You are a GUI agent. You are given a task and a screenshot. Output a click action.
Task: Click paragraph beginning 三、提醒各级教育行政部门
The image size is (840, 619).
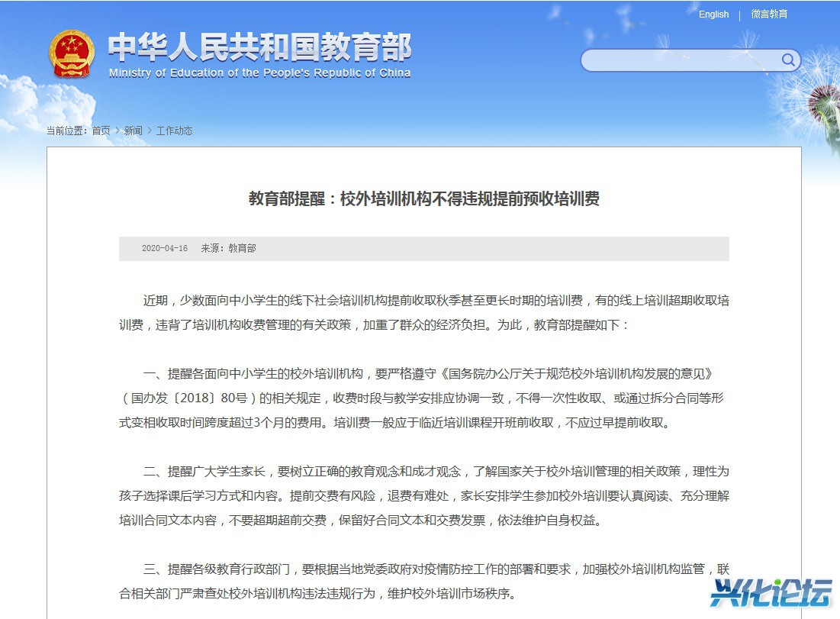tap(423, 581)
